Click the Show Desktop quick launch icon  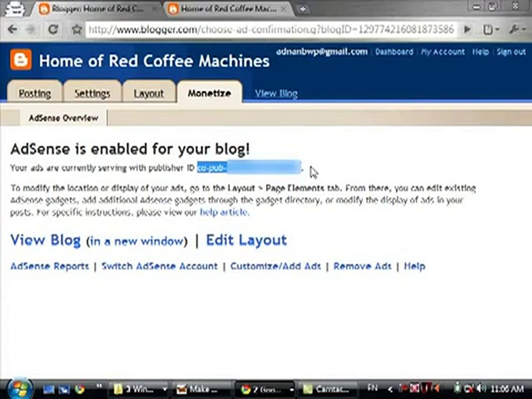click(49, 389)
